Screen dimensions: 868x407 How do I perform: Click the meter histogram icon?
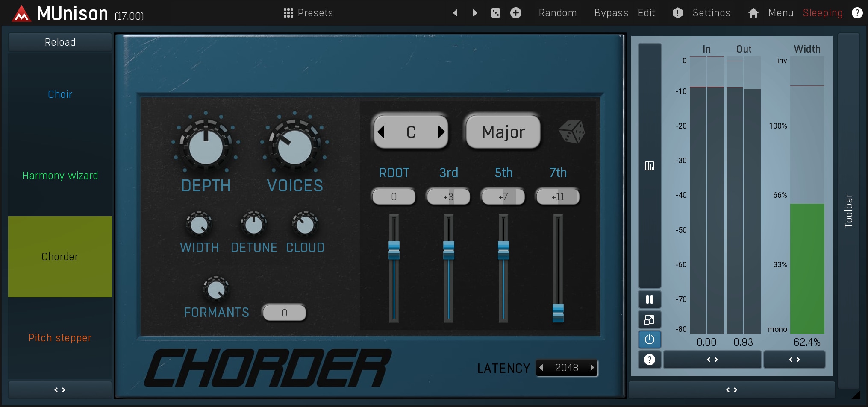point(649,166)
